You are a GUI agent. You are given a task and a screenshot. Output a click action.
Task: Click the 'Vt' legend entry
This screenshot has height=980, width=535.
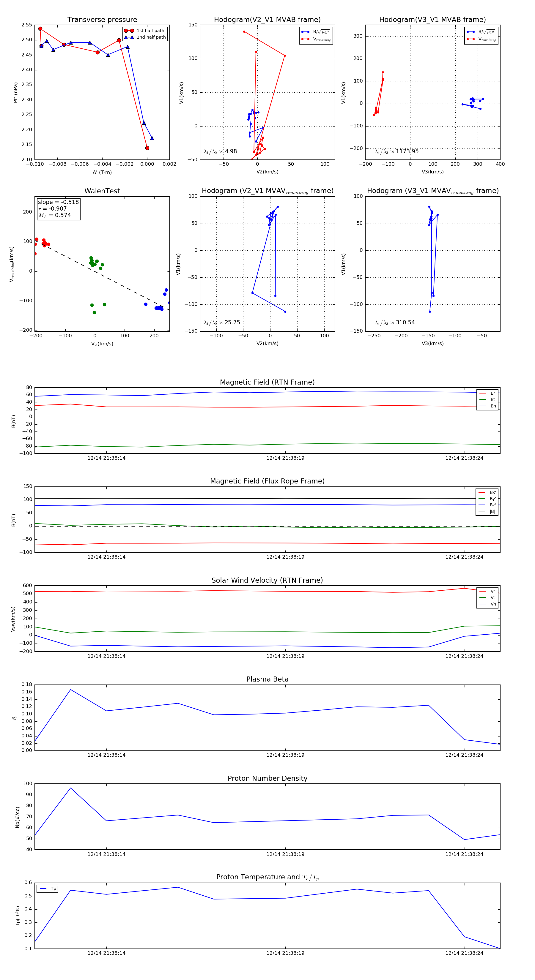487,598
